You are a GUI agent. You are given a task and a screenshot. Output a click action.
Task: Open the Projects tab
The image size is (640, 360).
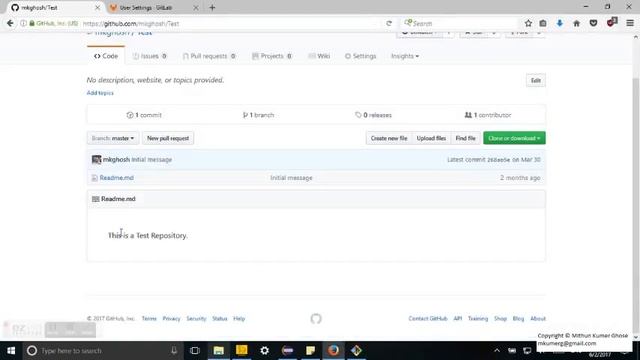(x=272, y=56)
